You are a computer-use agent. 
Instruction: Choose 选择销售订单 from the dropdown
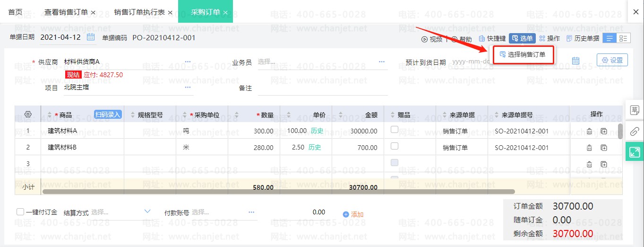click(523, 54)
